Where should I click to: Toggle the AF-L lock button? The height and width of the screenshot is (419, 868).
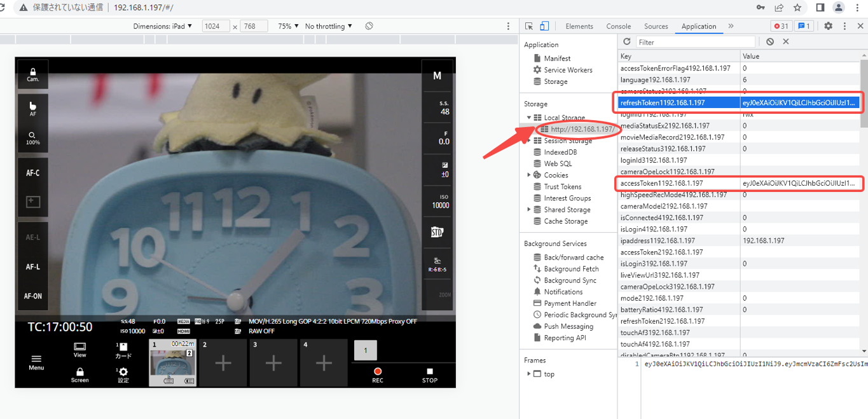[x=33, y=267]
